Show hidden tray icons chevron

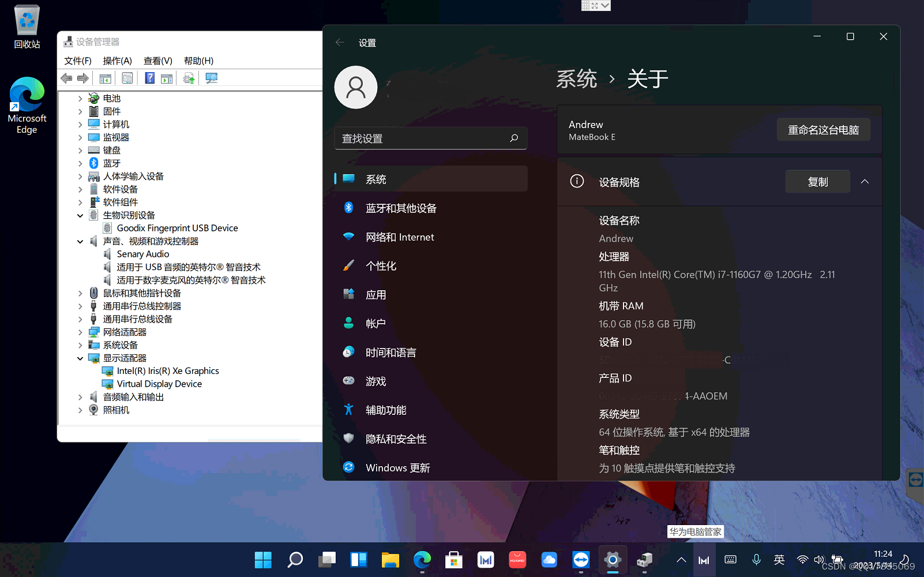click(681, 560)
